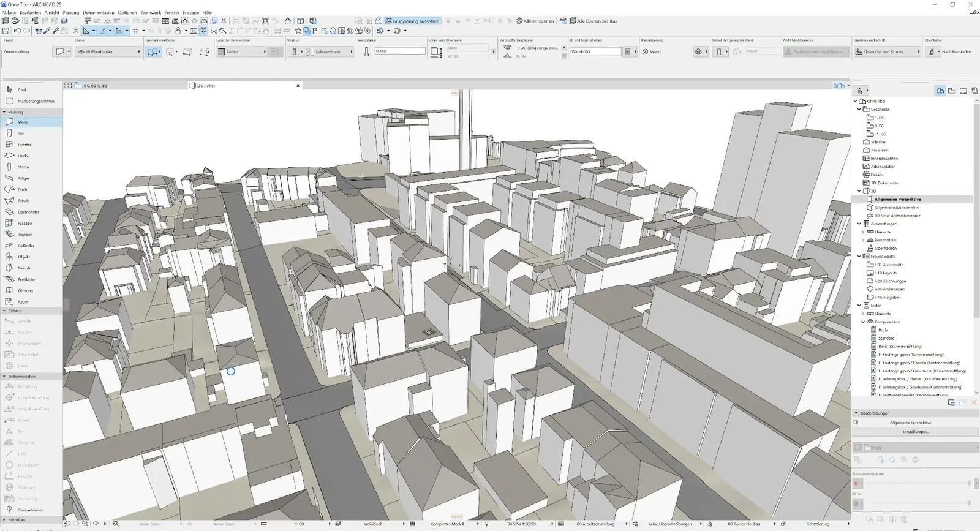Open the Ansicht menu

[52, 12]
